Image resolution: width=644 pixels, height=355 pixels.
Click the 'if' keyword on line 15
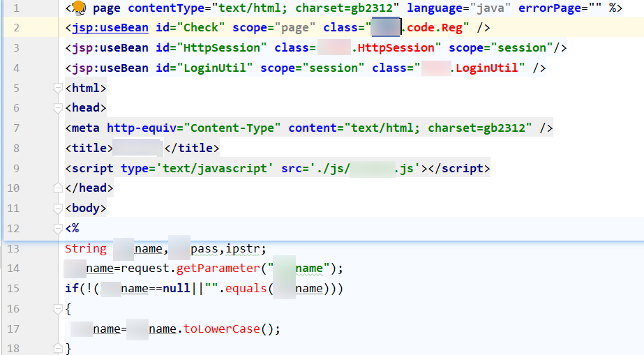click(71, 289)
